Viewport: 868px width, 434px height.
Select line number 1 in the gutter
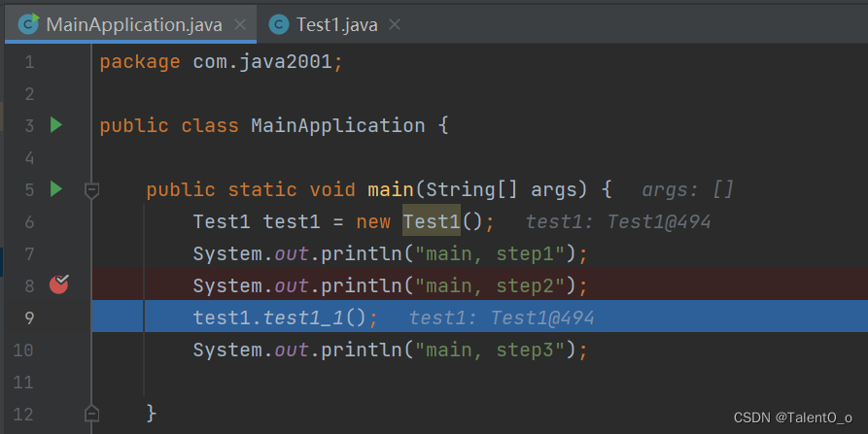point(29,61)
